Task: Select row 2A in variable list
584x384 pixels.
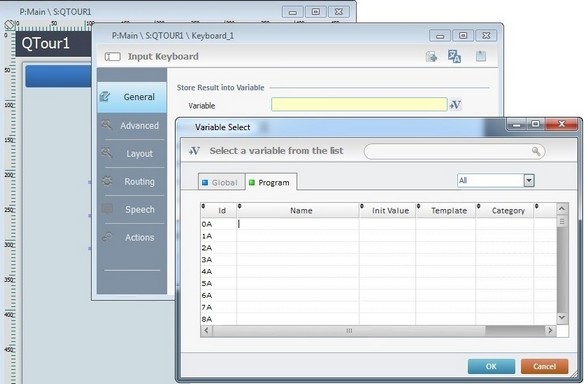Action: [378, 248]
